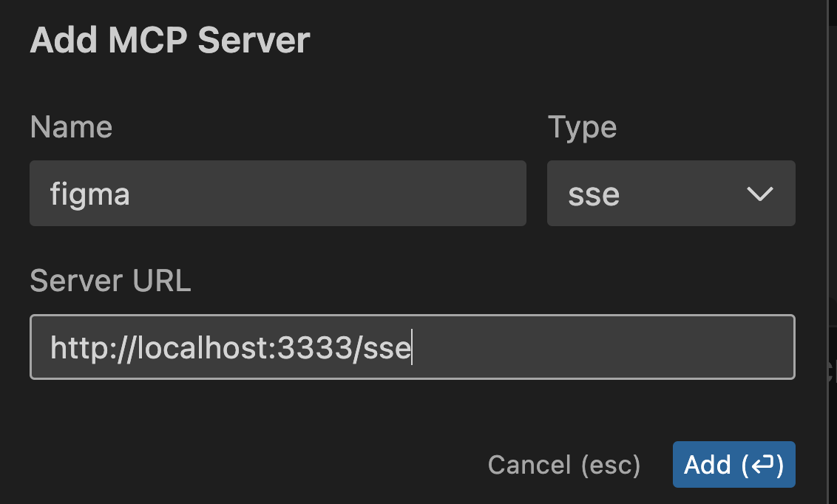
Task: Click Cancel (esc) to dismiss dialog
Action: click(564, 465)
